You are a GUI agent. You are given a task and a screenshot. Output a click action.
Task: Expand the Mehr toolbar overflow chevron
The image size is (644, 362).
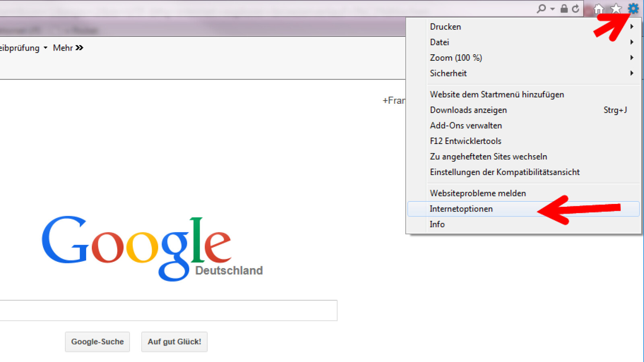tap(79, 48)
